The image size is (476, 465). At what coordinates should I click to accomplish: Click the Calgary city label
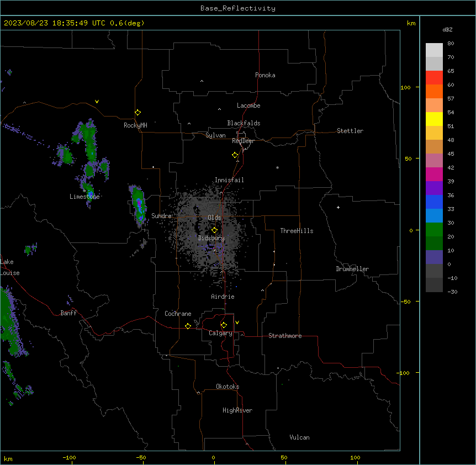[220, 333]
